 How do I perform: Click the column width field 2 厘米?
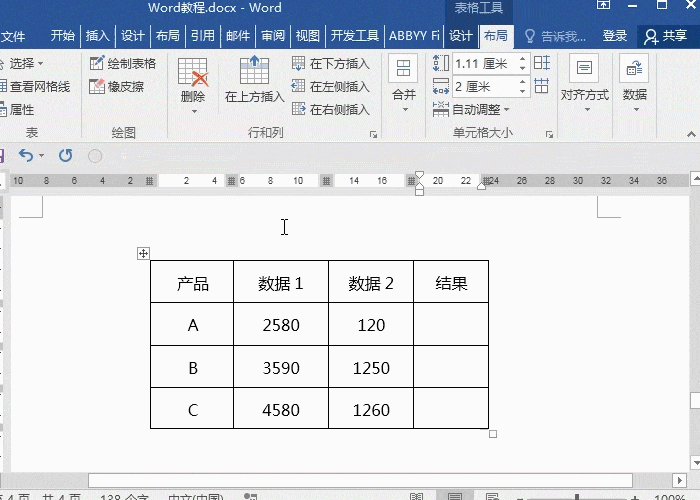[485, 87]
